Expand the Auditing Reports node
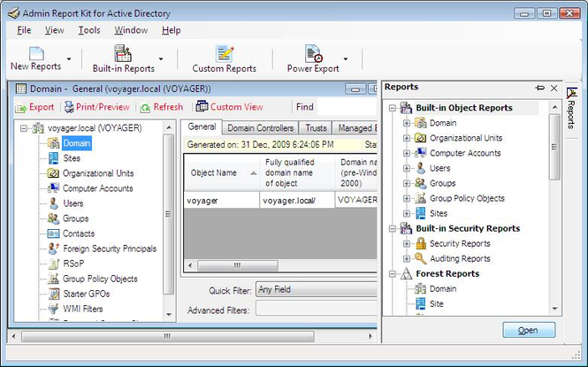 click(x=407, y=258)
